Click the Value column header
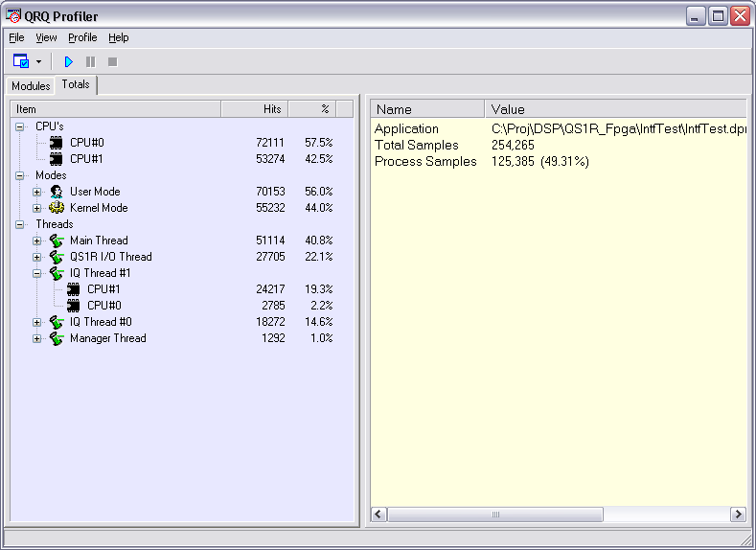756x550 pixels. [613, 109]
